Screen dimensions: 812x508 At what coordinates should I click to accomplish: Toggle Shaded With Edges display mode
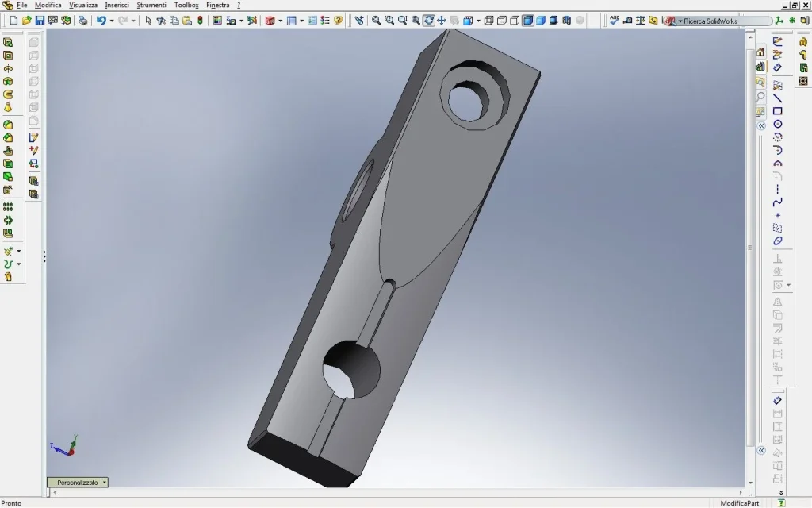pyautogui.click(x=527, y=21)
